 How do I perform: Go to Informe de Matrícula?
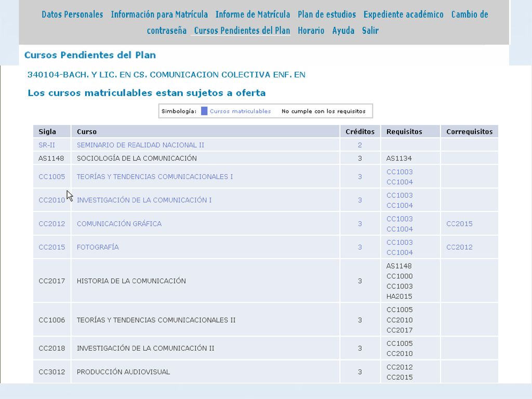(253, 15)
